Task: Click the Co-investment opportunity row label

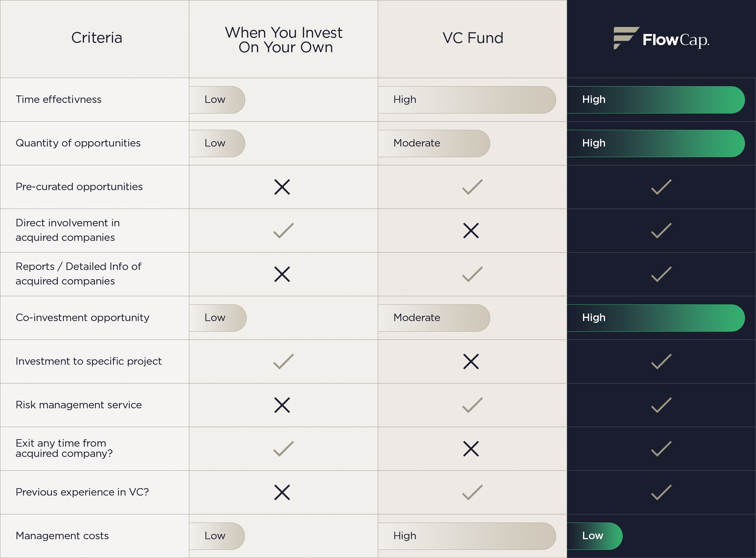Action: pyautogui.click(x=83, y=317)
